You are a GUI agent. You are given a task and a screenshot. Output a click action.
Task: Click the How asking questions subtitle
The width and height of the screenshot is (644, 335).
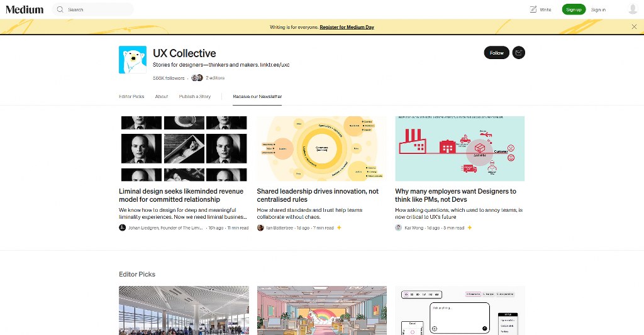click(458, 214)
